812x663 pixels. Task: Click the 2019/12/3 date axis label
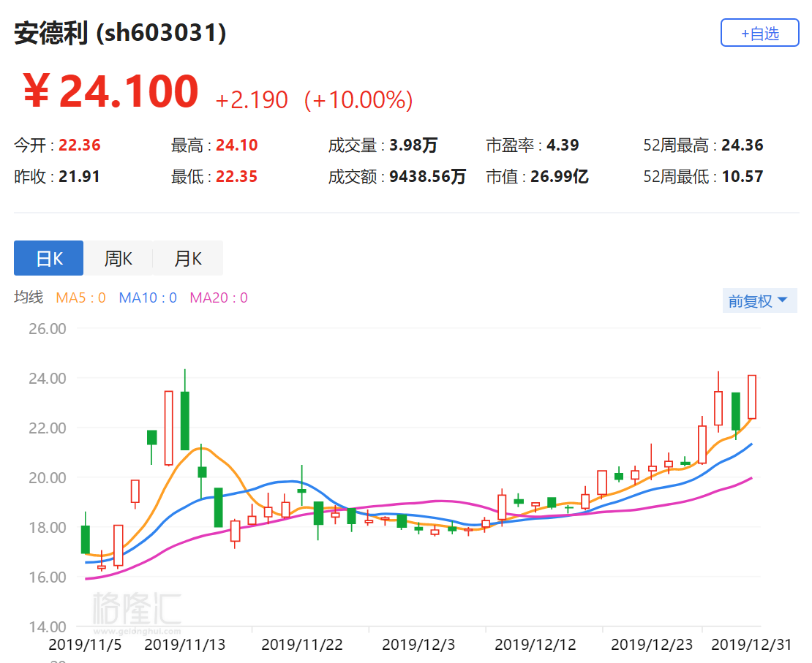pyautogui.click(x=418, y=645)
